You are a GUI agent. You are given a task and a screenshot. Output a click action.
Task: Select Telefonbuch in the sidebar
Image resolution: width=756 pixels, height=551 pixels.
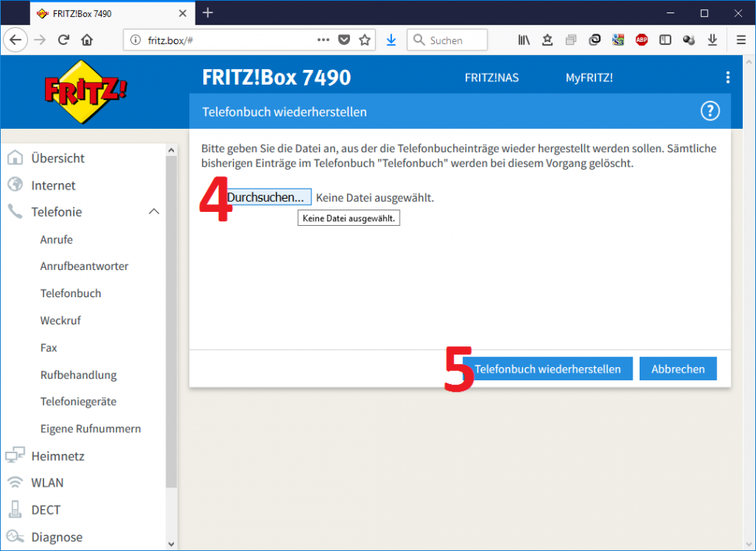click(x=71, y=293)
